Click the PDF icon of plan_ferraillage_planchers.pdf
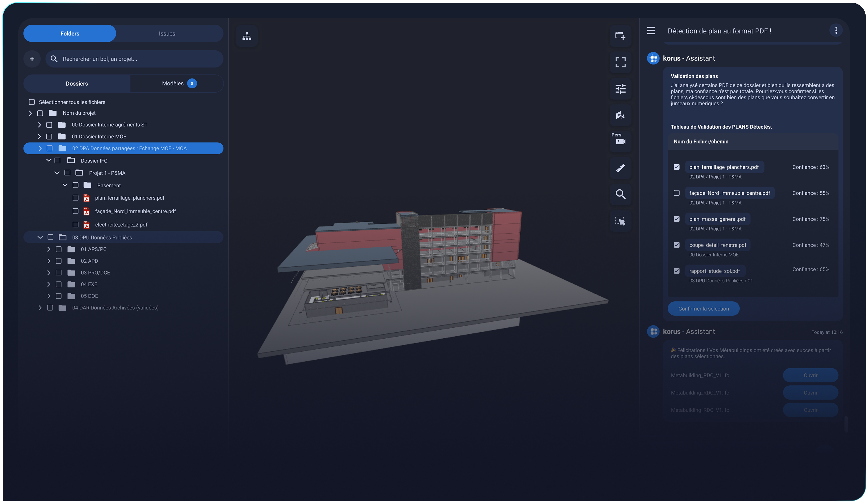868x503 pixels. (x=86, y=198)
